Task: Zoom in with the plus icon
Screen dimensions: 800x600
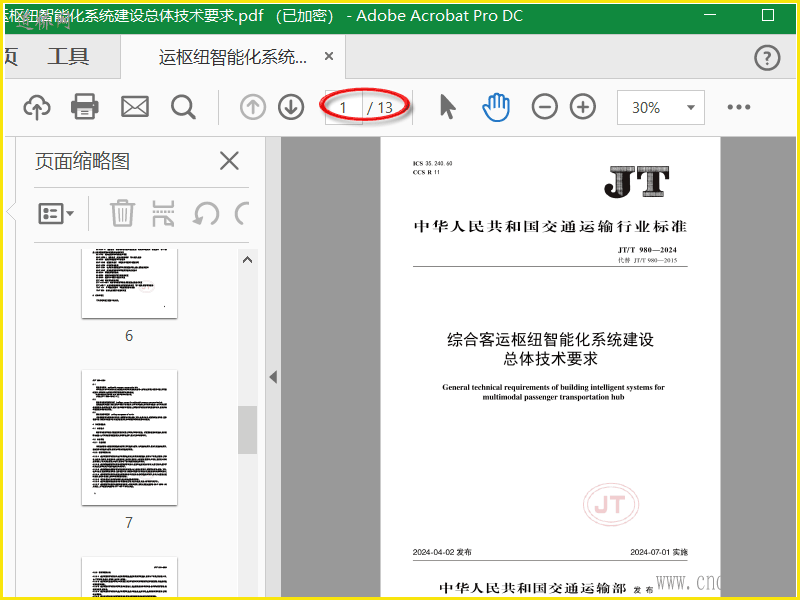Action: pyautogui.click(x=583, y=107)
